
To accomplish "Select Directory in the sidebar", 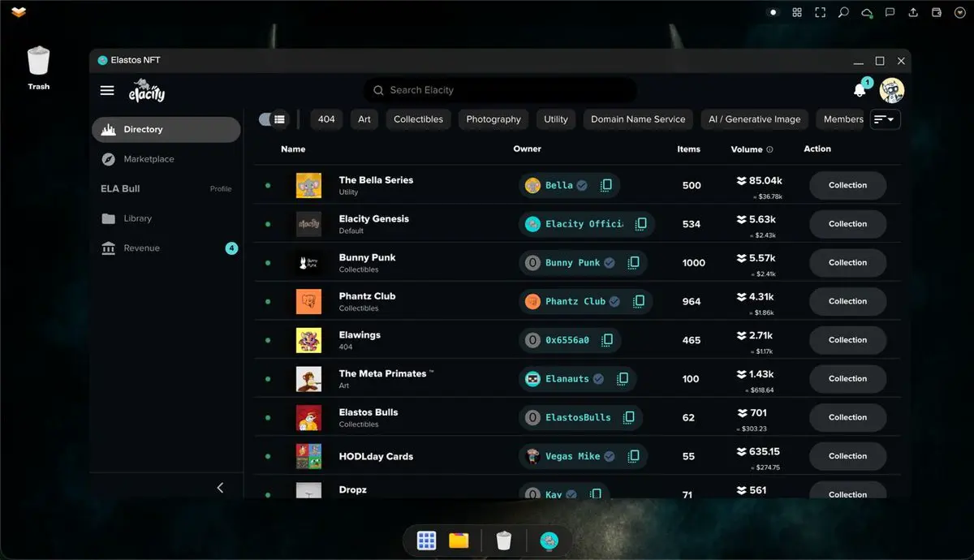I will tap(166, 130).
